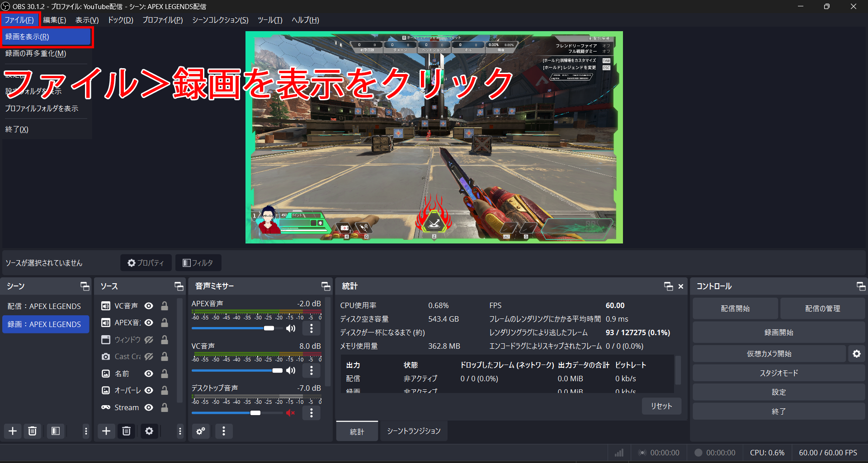
Task: Toggle visibility of 名前 source
Action: 149,374
